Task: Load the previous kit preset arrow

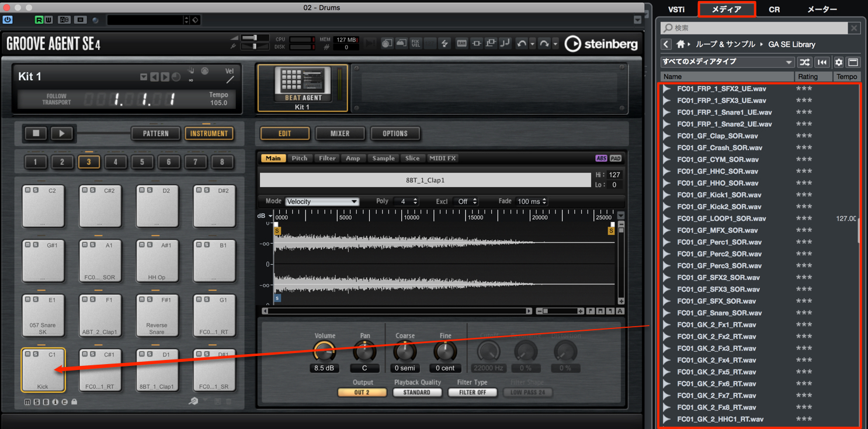Action: tap(154, 77)
